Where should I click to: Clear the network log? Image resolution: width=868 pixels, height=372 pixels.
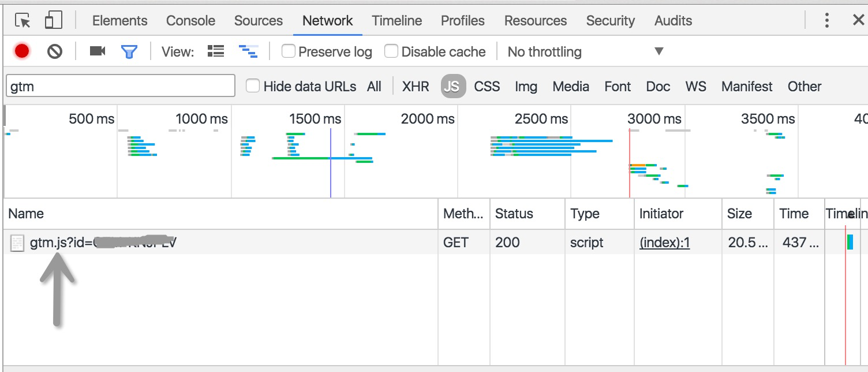pyautogui.click(x=55, y=51)
